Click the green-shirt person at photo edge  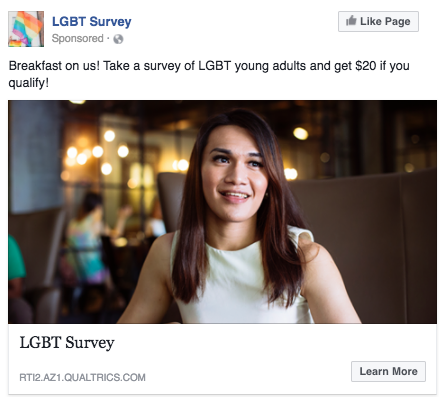16,267
